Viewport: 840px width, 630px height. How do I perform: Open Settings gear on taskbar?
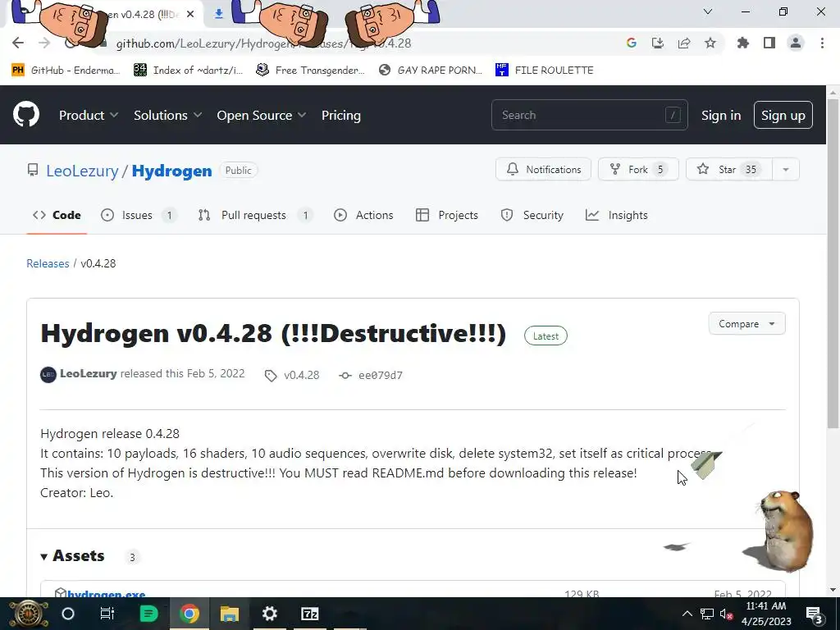click(269, 614)
